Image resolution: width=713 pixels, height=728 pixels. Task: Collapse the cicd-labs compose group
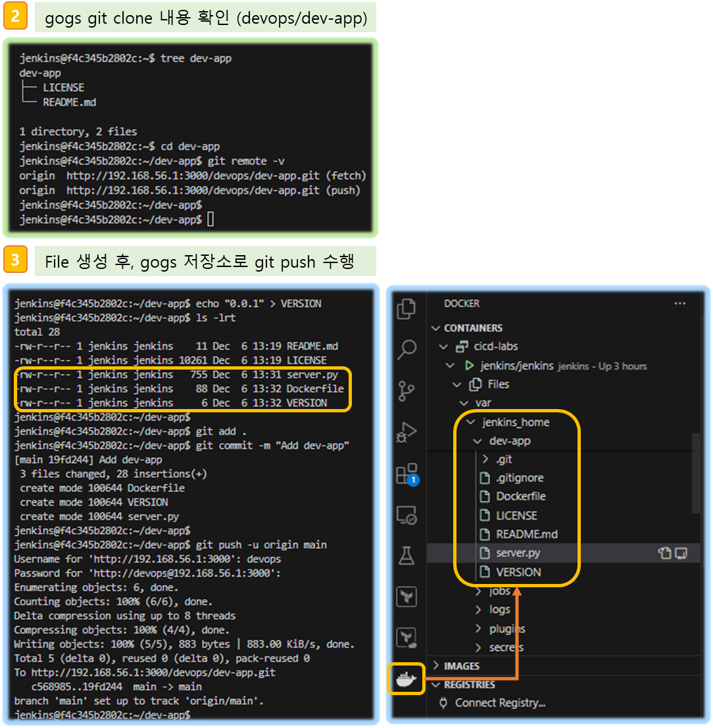point(443,347)
